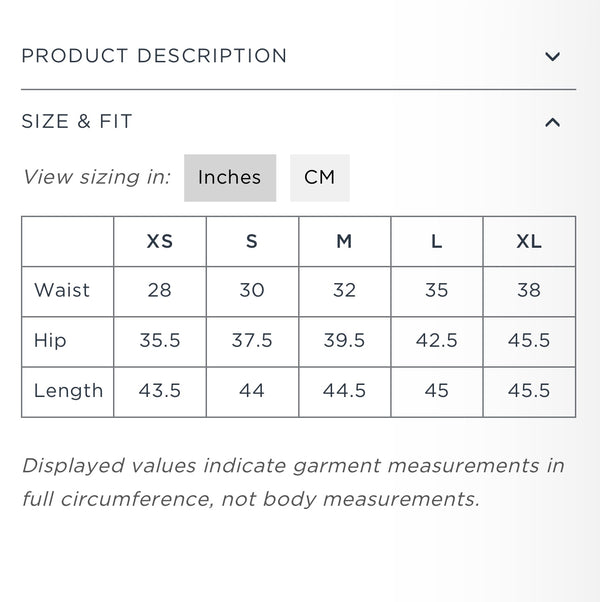
Task: Expand the Product Description chevron
Action: click(x=552, y=57)
